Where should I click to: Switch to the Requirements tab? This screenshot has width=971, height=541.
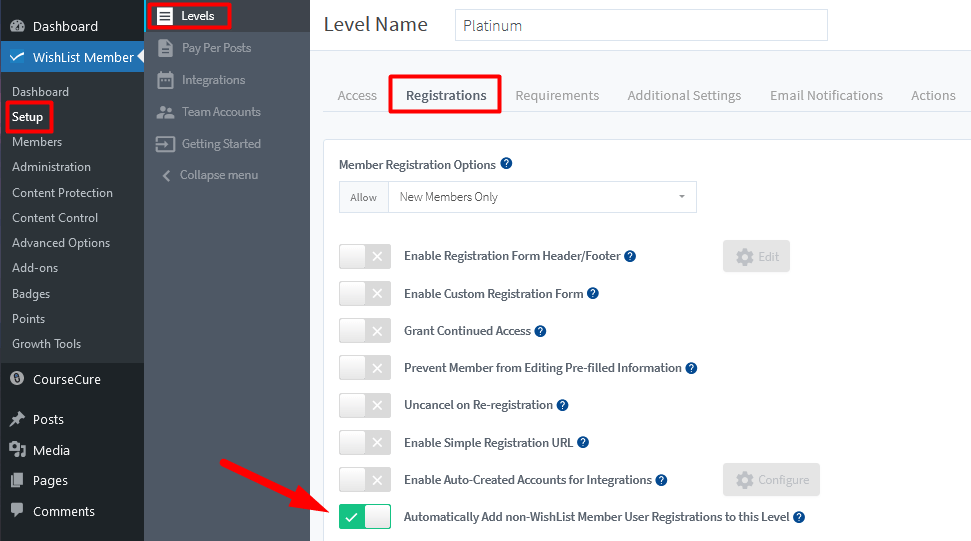557,95
